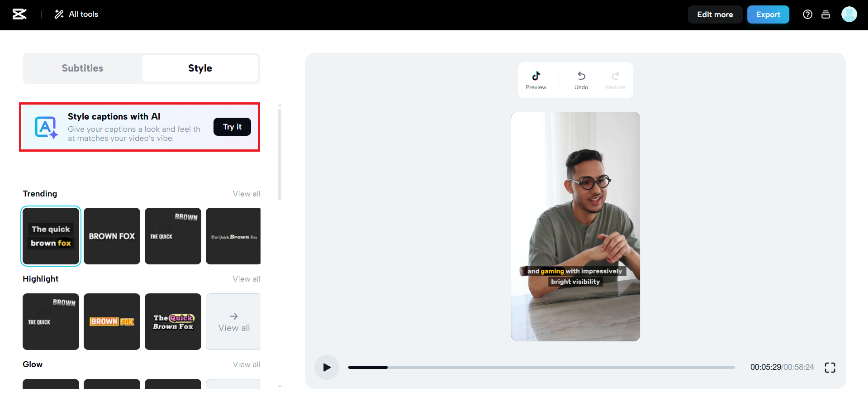
Task: Click the video preview frame
Action: [x=575, y=226]
